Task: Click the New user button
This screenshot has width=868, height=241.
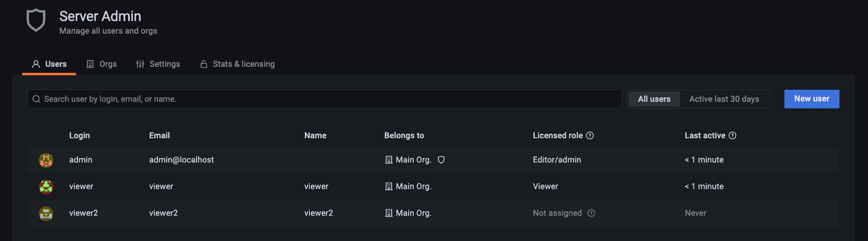Action: click(811, 99)
